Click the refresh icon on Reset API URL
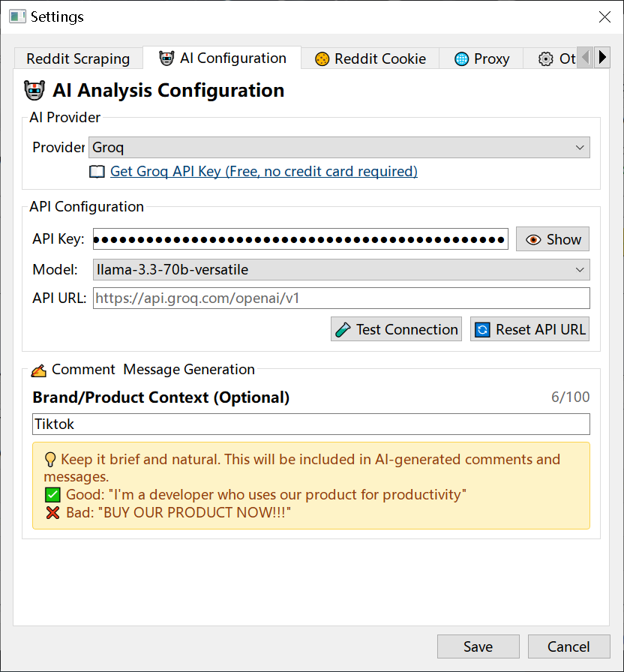Screen dimensions: 624x672 click(482, 328)
